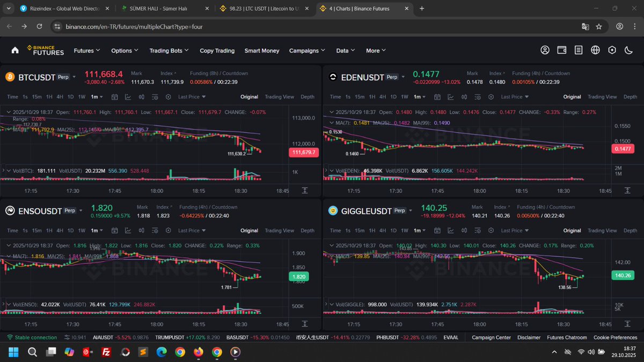Open technical indicators icon on GIGGLEUSDT chart
Screen dimensions: 644x362
451,231
